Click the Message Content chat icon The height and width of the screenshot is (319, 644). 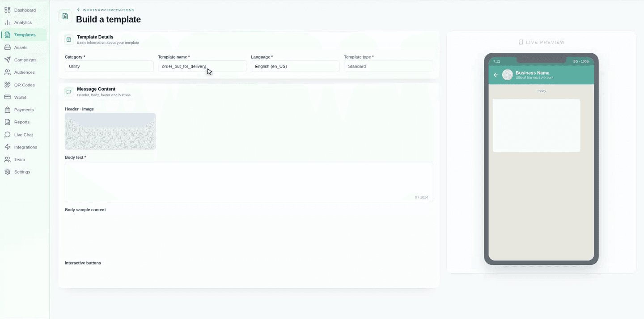pos(69,92)
